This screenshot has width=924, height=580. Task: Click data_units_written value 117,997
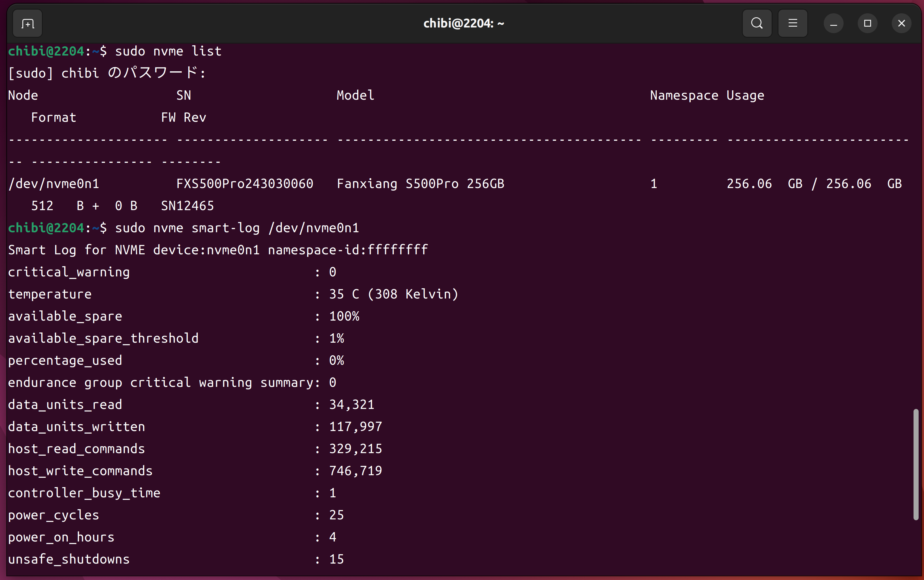[355, 427]
